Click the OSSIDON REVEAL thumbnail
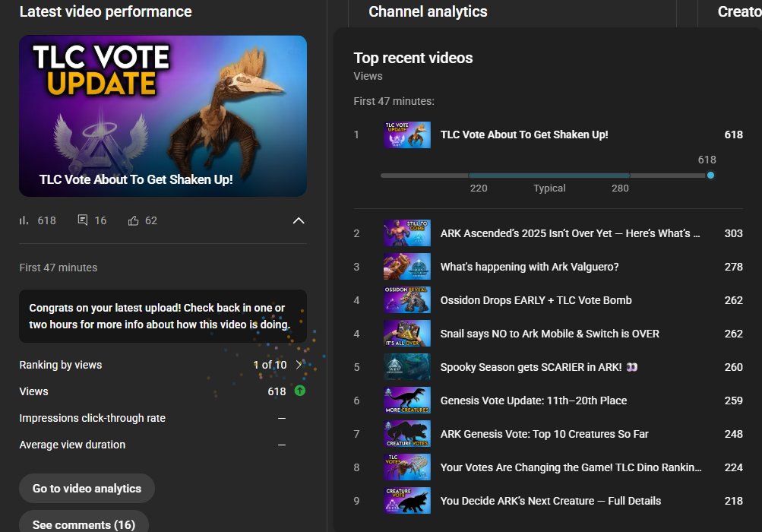 click(x=407, y=300)
